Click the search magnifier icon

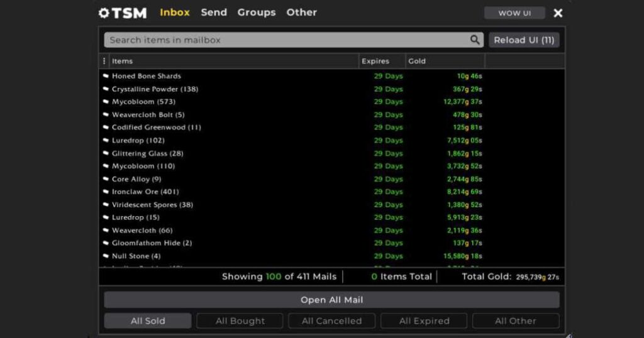click(x=475, y=40)
